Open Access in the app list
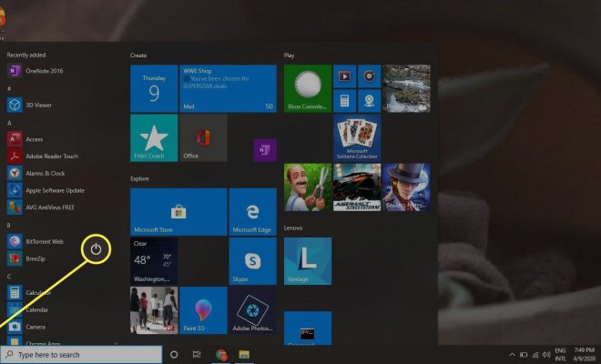The height and width of the screenshot is (364, 601). pyautogui.click(x=57, y=139)
